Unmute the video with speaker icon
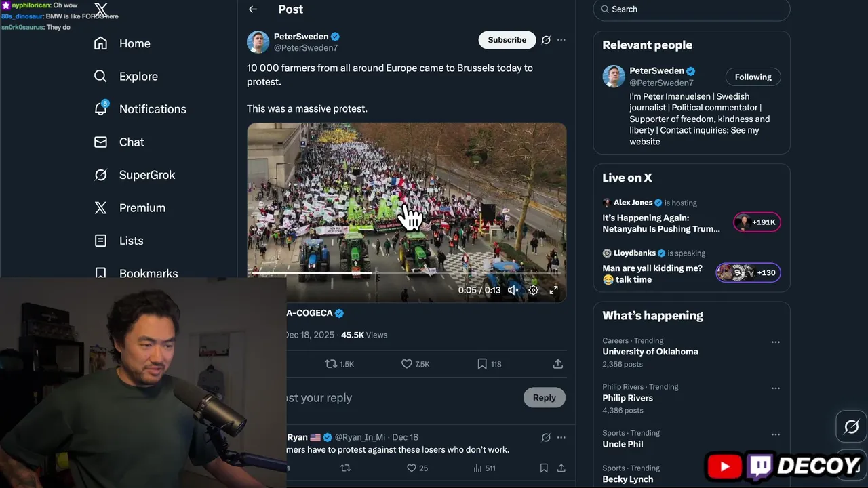The width and height of the screenshot is (868, 488). [x=513, y=290]
